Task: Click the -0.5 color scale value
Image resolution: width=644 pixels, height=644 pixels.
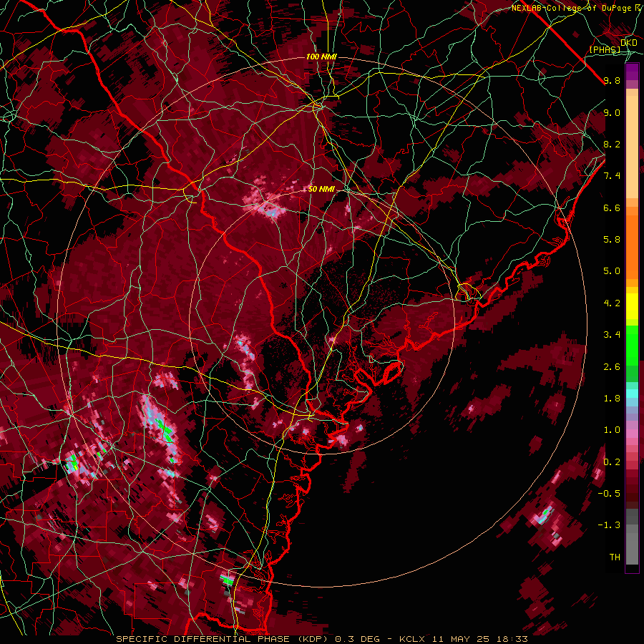Action: coord(609,494)
